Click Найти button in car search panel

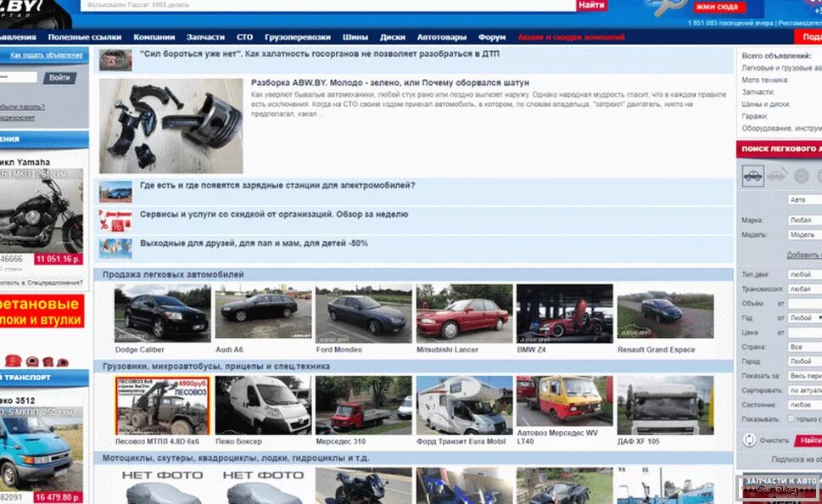coord(809,440)
